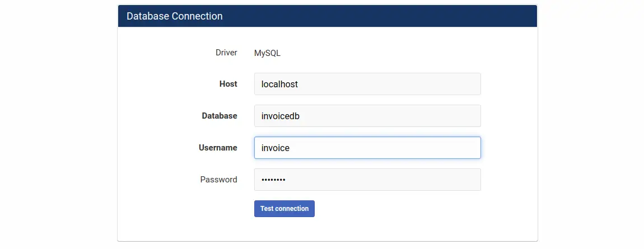Click the bold Username label
The width and height of the screenshot is (644, 249).
(218, 148)
